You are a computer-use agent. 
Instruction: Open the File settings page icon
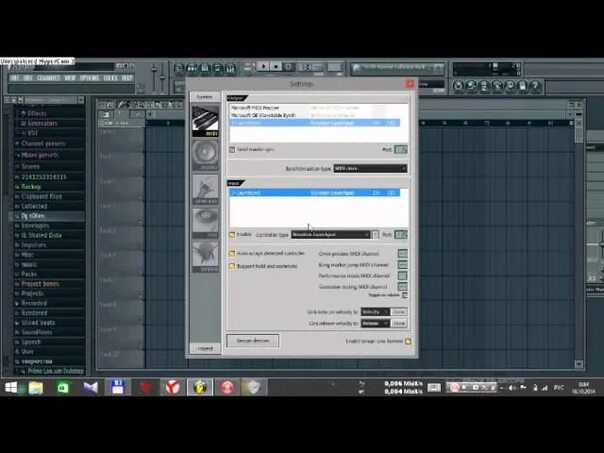[x=205, y=223]
